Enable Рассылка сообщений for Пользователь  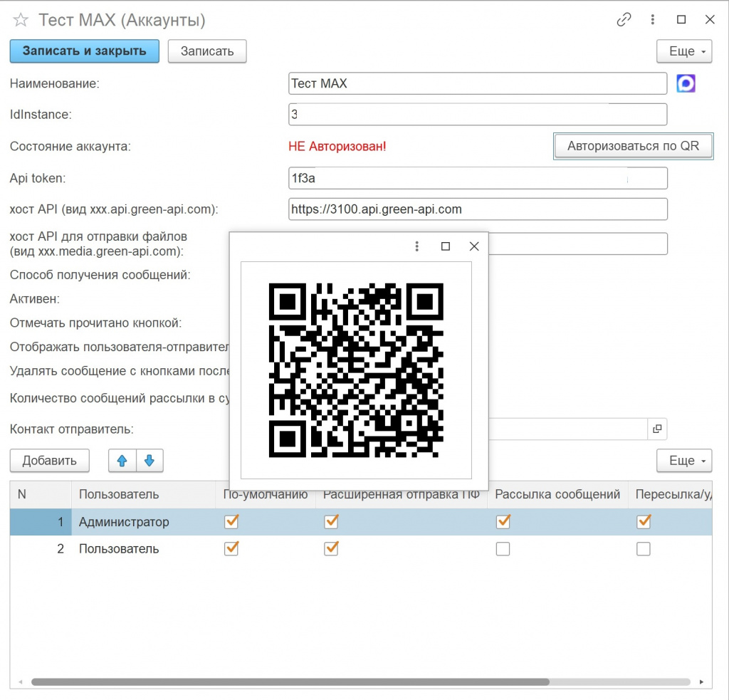pos(503,549)
